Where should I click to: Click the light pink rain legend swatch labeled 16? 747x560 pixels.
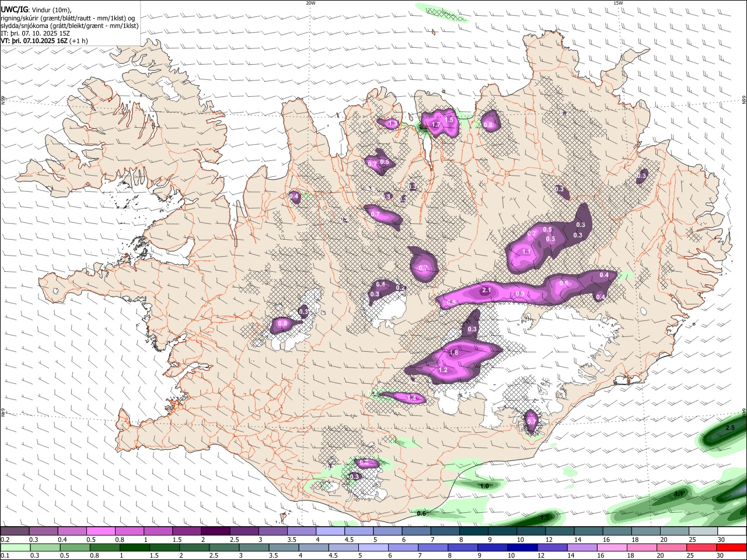tap(612, 547)
